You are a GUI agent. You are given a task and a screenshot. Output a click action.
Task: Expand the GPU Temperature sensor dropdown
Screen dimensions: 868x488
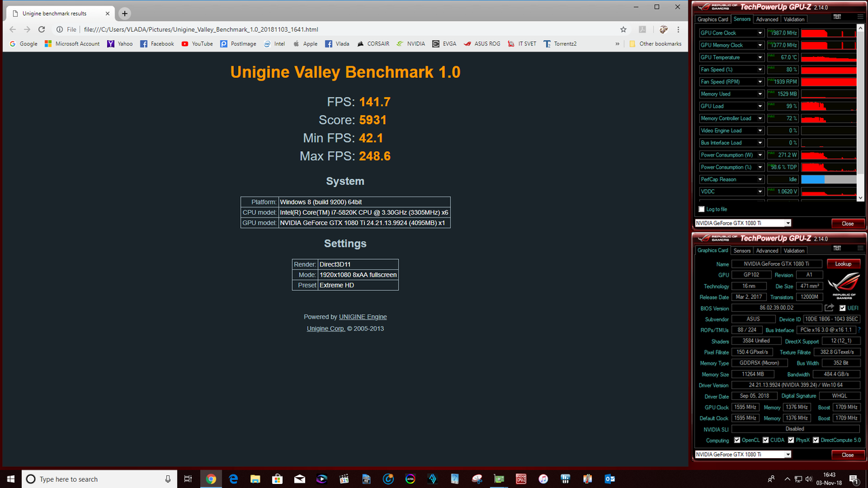pos(760,57)
